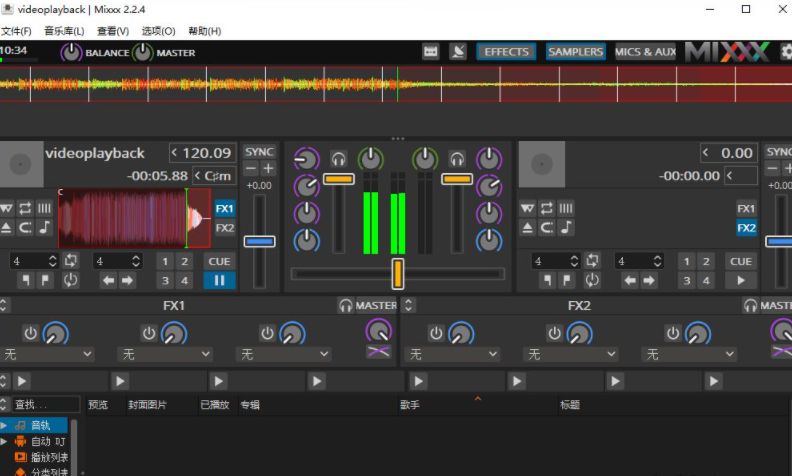Open the third FX1 effect dropdown
Image resolution: width=792 pixels, height=476 pixels.
283,354
